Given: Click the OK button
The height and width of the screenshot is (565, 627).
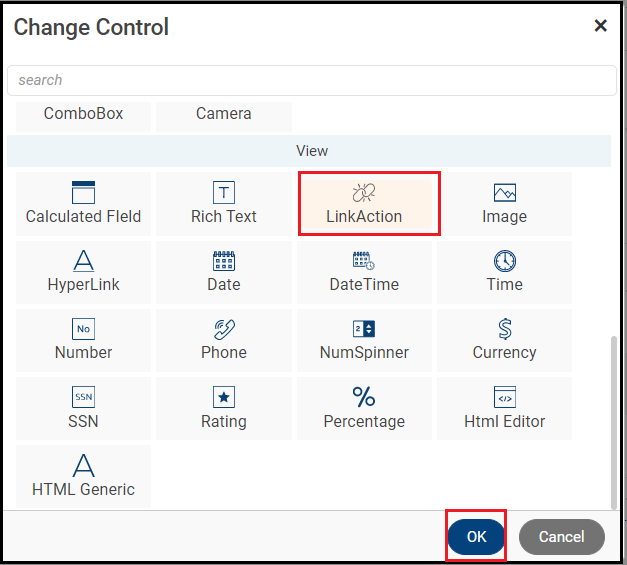Looking at the screenshot, I should [x=476, y=537].
